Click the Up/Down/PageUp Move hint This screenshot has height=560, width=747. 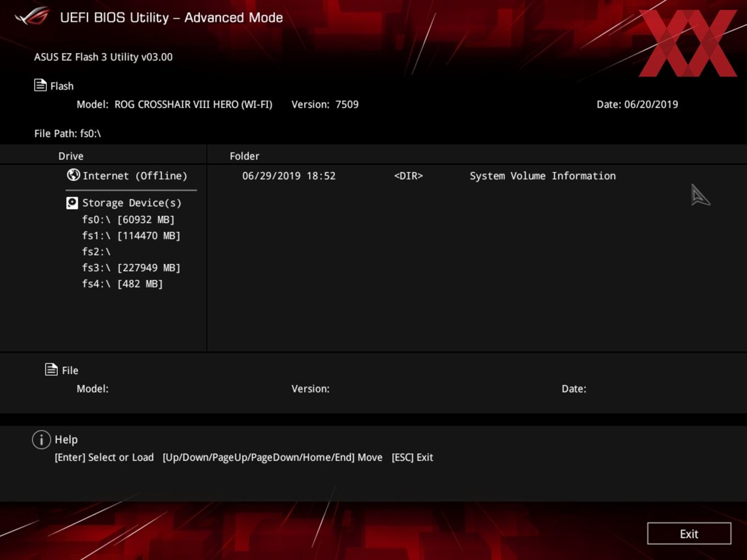tap(272, 457)
